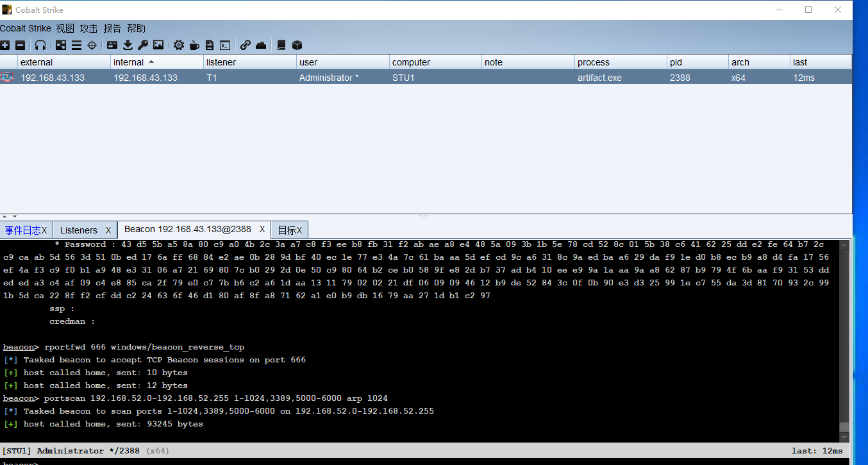This screenshot has width=868, height=465.
Task: Open downloaded files arrow icon
Action: pos(128,45)
